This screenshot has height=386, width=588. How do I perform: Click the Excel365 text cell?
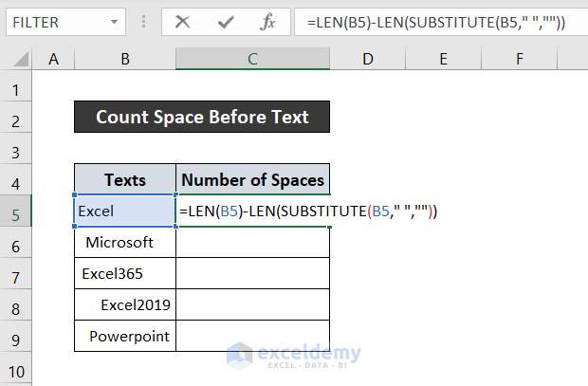124,274
